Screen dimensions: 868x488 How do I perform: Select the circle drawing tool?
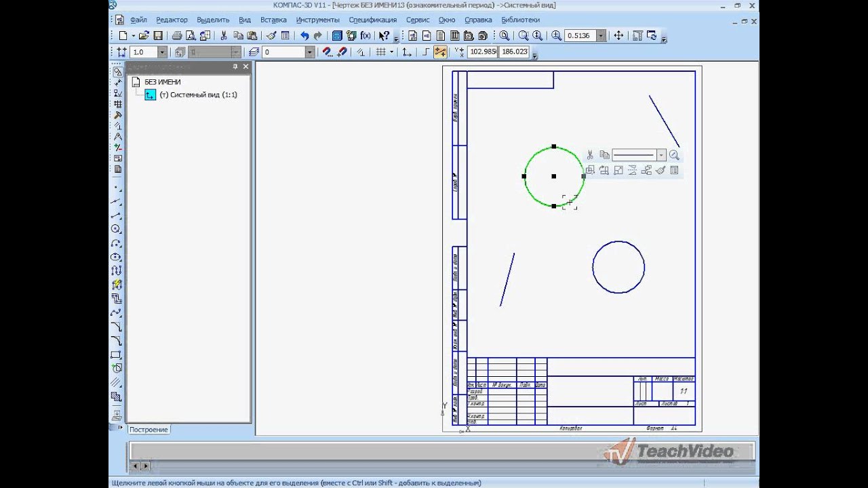tap(117, 229)
